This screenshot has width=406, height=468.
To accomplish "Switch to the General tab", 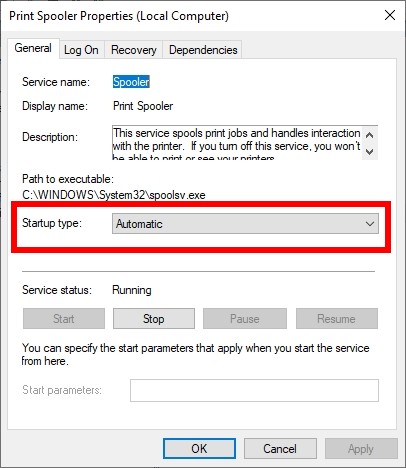I will click(33, 49).
